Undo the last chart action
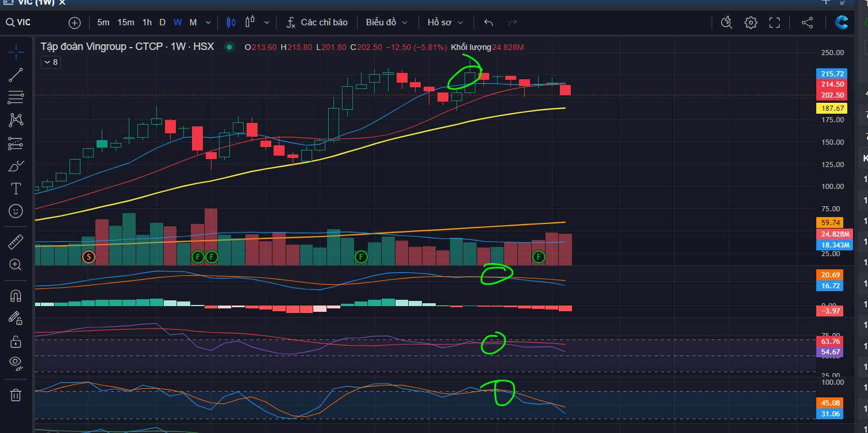 tap(489, 23)
